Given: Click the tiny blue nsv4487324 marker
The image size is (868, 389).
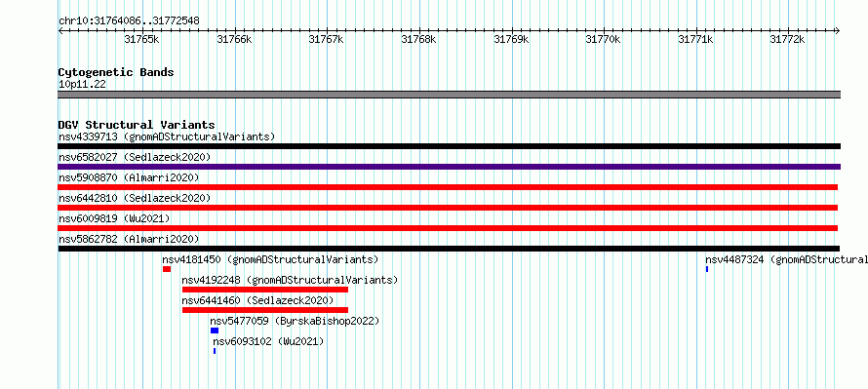Looking at the screenshot, I should coord(707,269).
